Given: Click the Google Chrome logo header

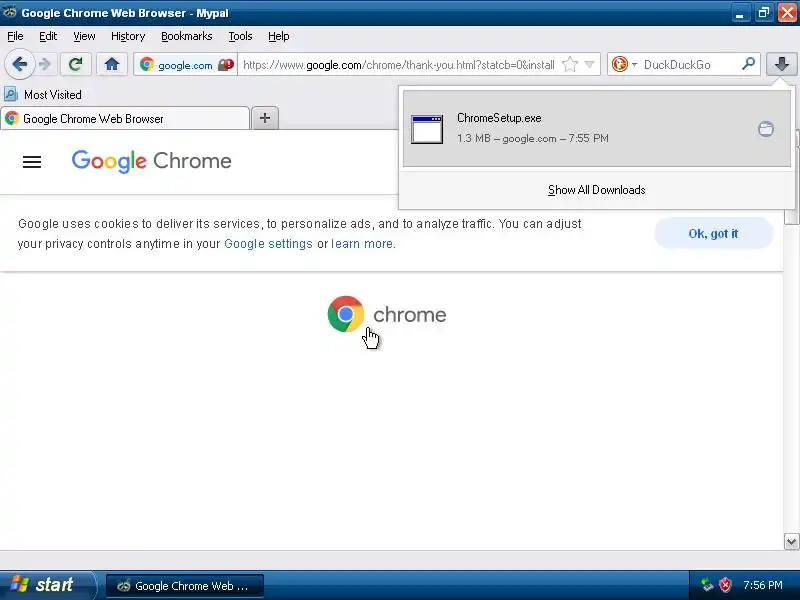Looking at the screenshot, I should [x=152, y=161].
